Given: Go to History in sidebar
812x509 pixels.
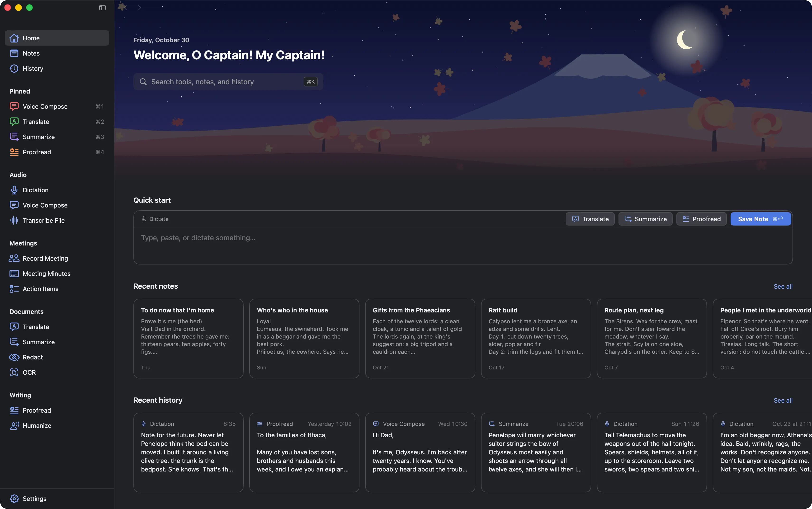Looking at the screenshot, I should click(57, 68).
